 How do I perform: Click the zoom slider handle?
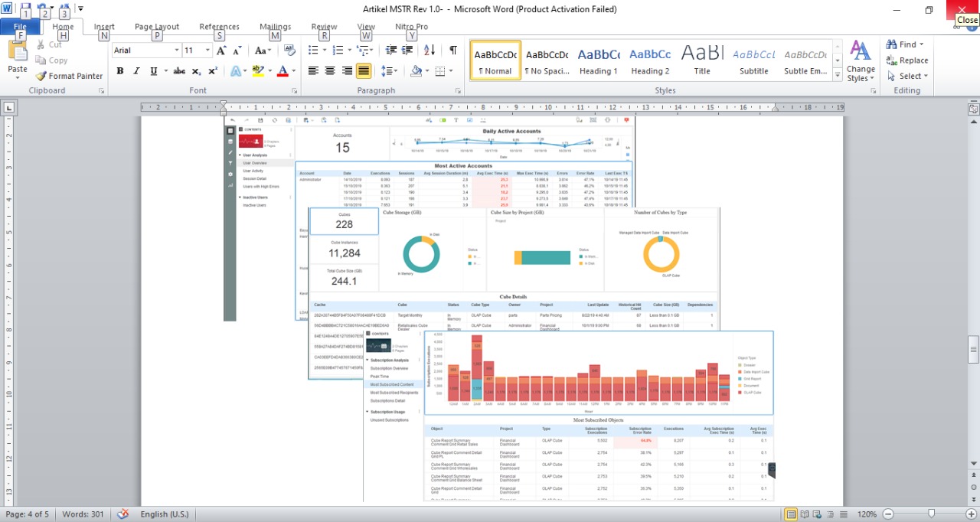coord(931,514)
